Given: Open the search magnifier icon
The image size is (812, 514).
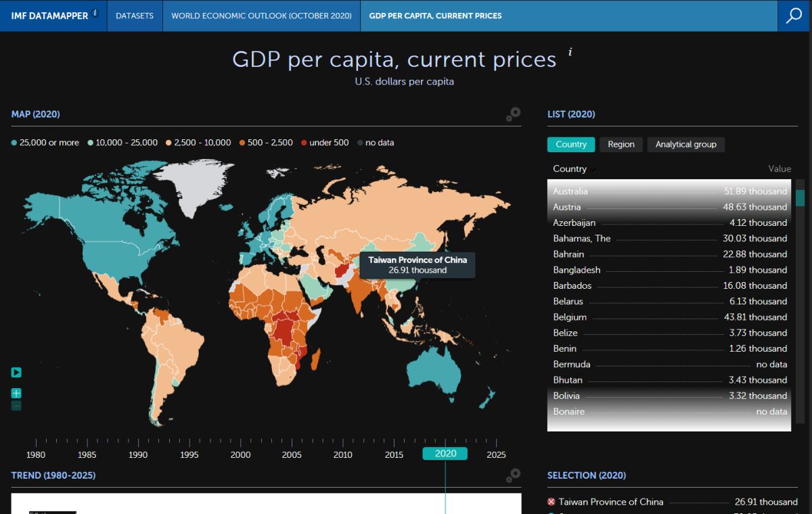Looking at the screenshot, I should [794, 16].
